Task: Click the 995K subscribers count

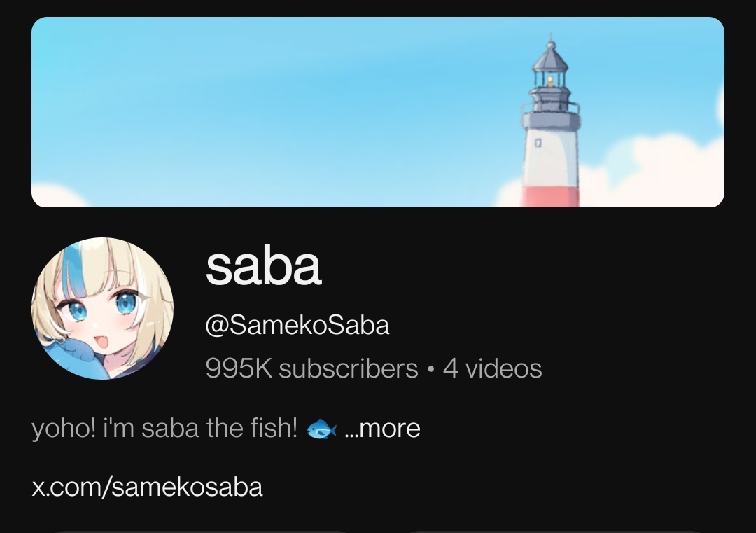Action: pyautogui.click(x=311, y=368)
